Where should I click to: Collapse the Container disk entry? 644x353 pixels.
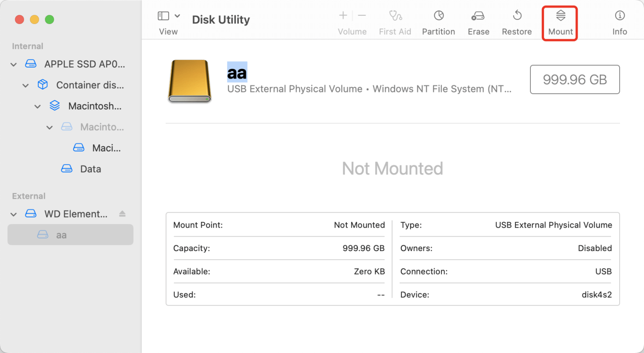pos(25,85)
